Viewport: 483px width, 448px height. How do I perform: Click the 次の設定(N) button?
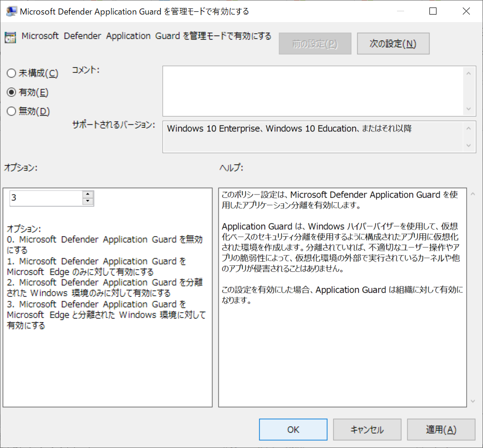click(393, 44)
